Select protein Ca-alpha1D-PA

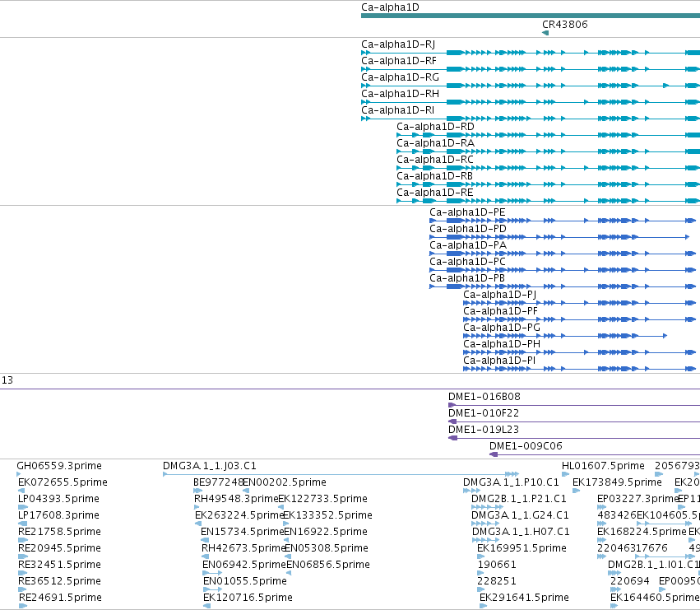click(468, 245)
